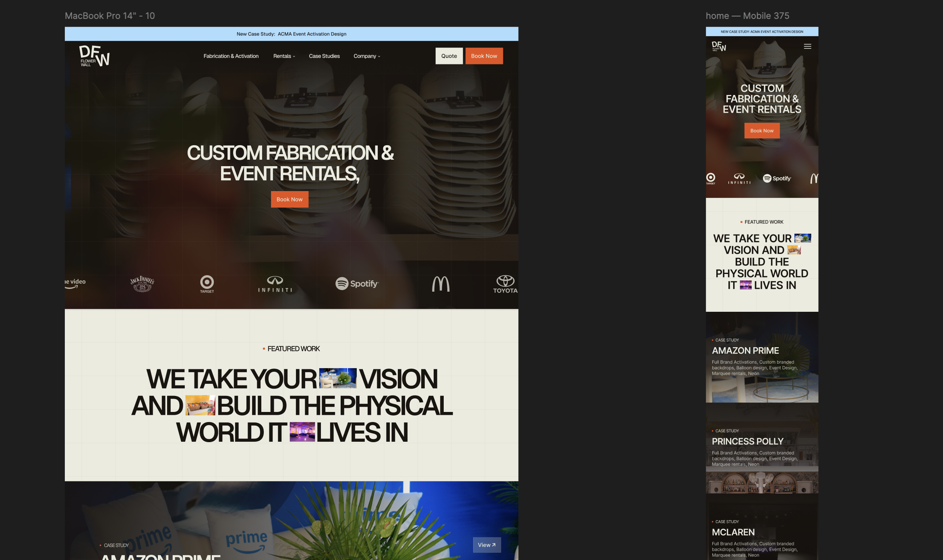Click the desktop New Case Study announcement banner

point(292,34)
